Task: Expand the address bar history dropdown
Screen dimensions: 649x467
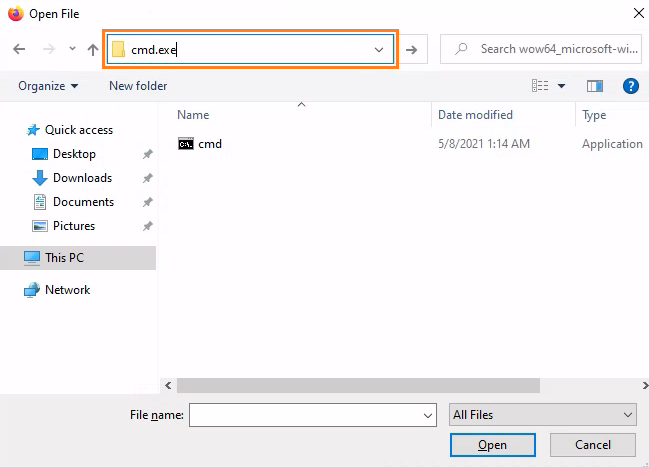Action: 379,50
